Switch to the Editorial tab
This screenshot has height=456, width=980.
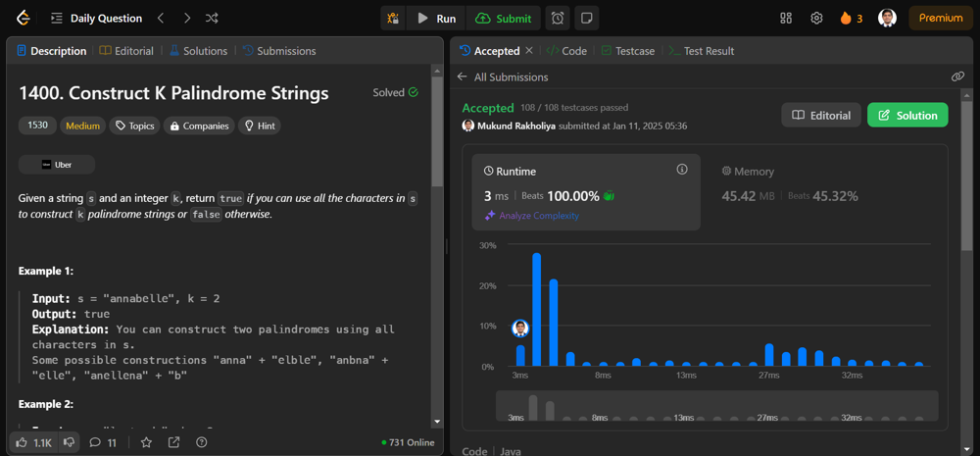(127, 51)
